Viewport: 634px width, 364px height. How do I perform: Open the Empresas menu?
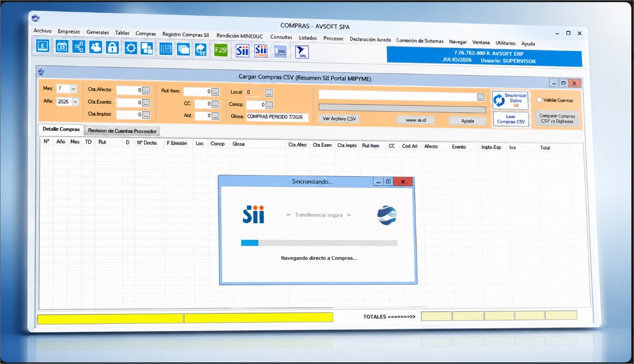69,31
